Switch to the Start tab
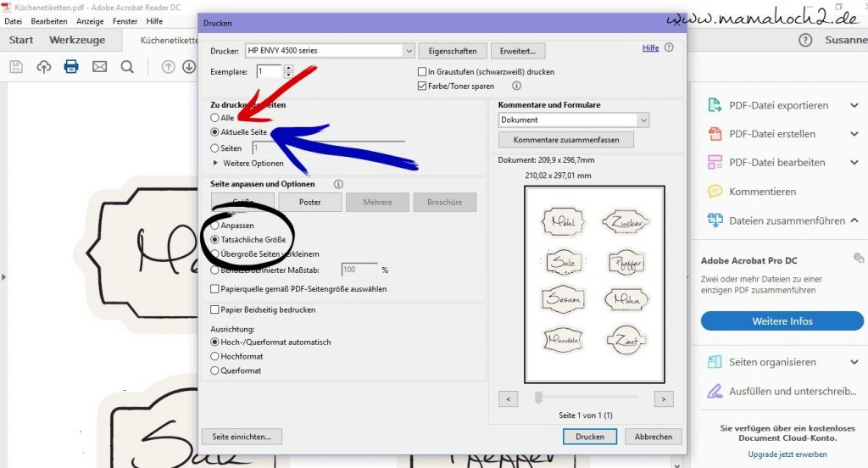 (x=21, y=40)
